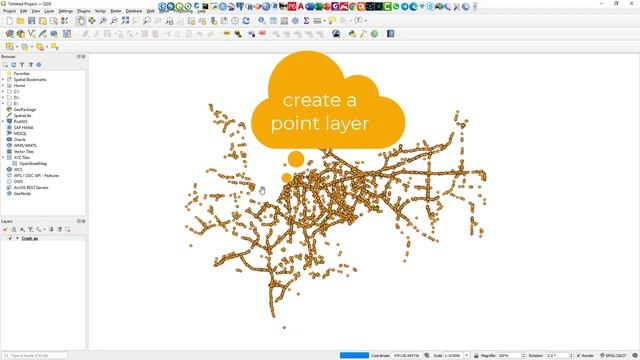Viewport: 640px width, 360px height.
Task: Select ArcGIS REST Servers item
Action: coord(31,188)
